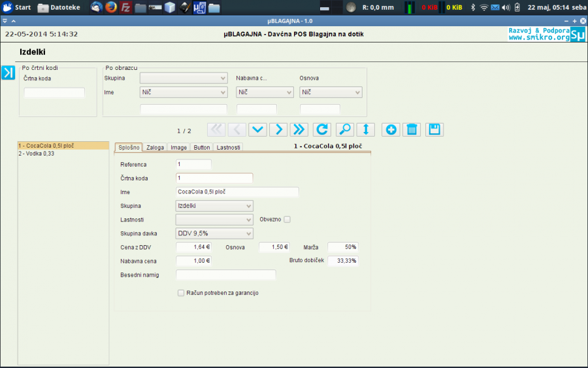Click the add new product plus icon
588x368 pixels.
[x=391, y=129]
